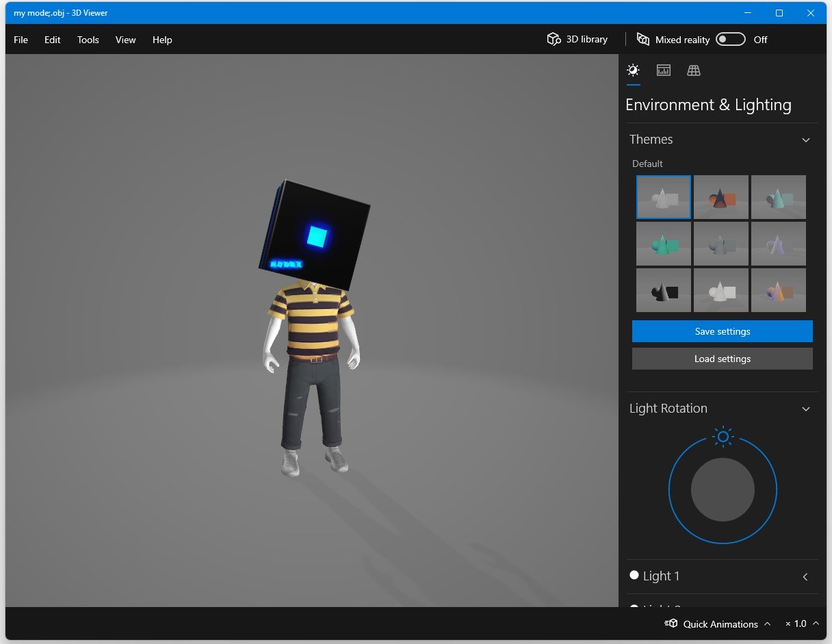Adjust the Light Rotation dial
Image resolution: width=832 pixels, height=644 pixels.
[723, 489]
